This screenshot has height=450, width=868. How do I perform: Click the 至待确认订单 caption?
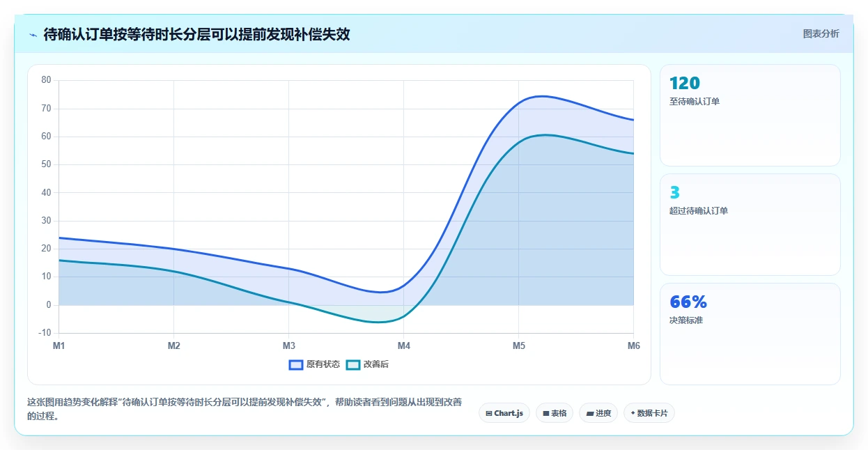[695, 102]
